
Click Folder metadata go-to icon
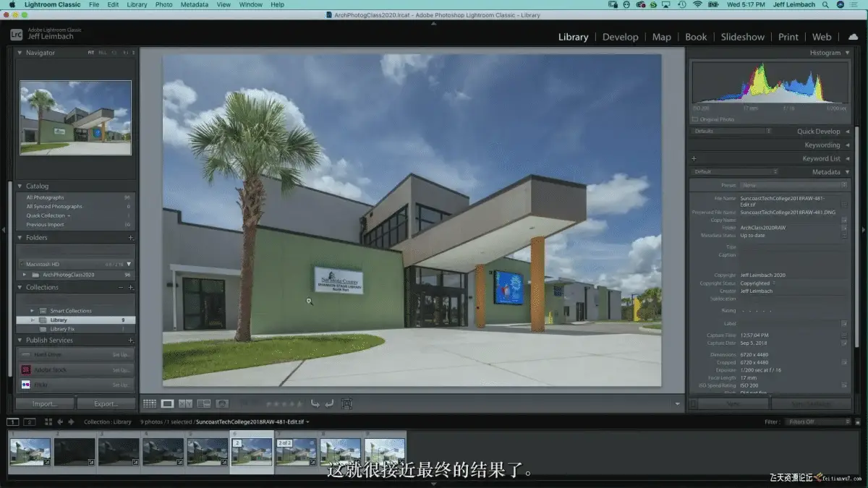(x=844, y=228)
